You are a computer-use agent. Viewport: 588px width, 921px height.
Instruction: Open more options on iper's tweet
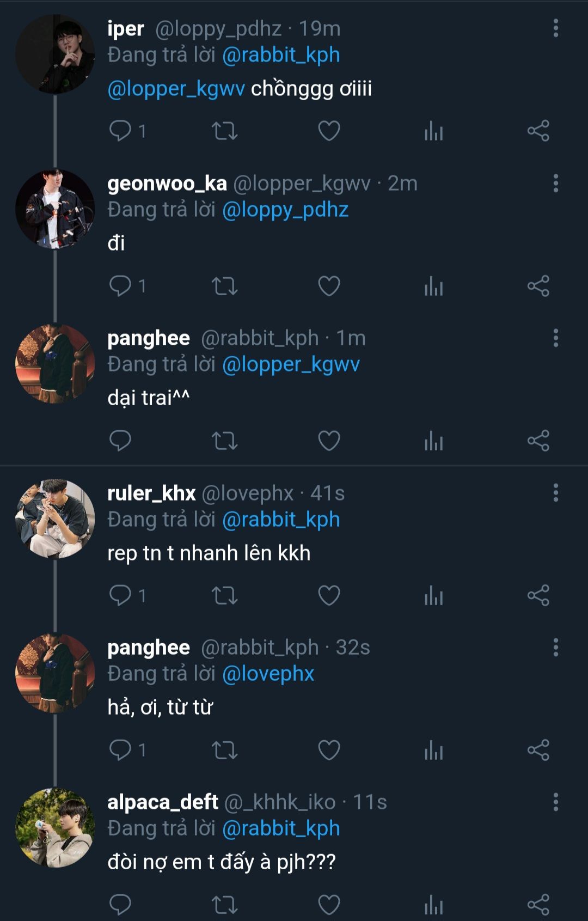[555, 28]
